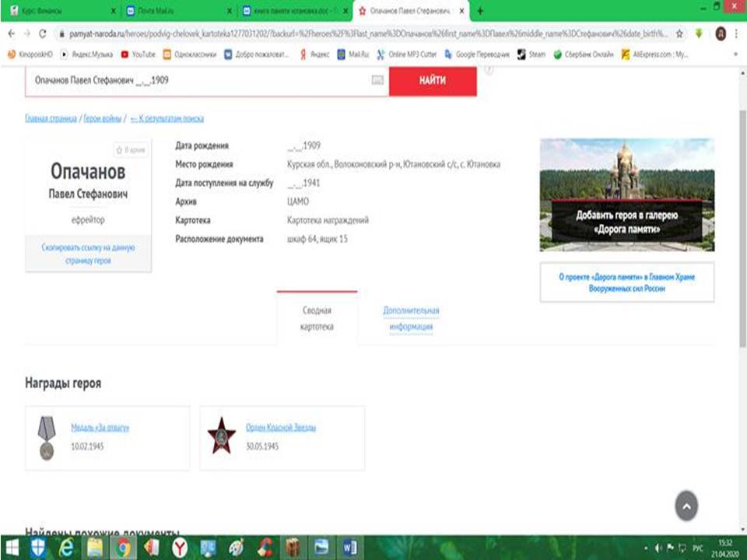This screenshot has height=560, width=747.
Task: Click the scroll-to-top round button
Action: [686, 506]
